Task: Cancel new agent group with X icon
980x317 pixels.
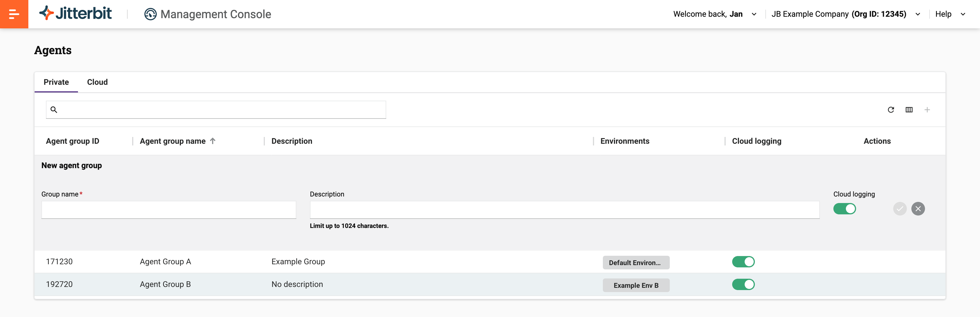Action: tap(918, 208)
